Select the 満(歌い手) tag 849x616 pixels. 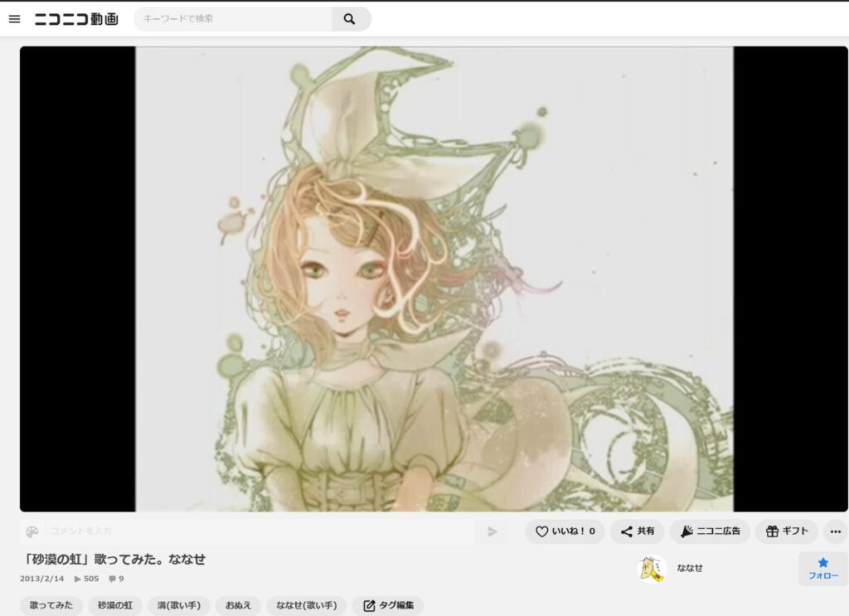(178, 605)
